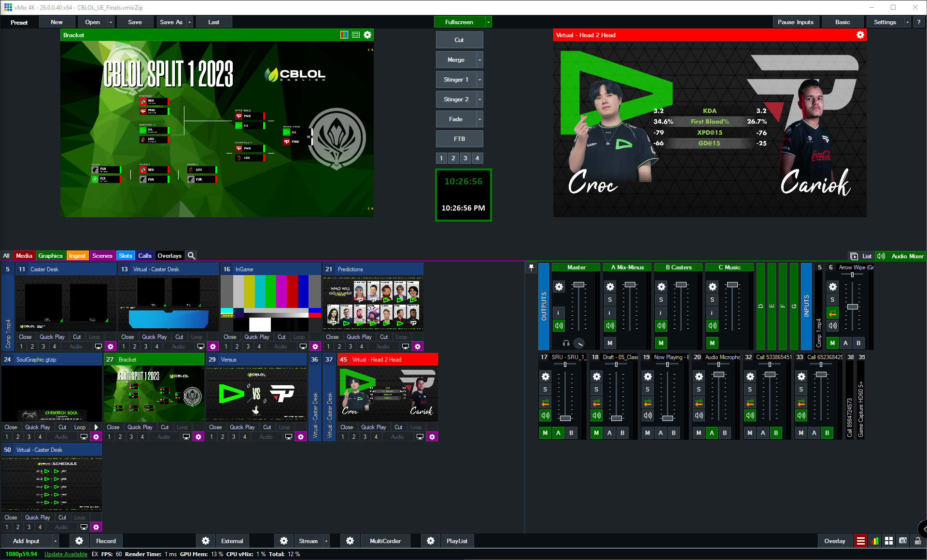Toggle audio meters icon in bottom bar
927x560 pixels.
click(875, 541)
